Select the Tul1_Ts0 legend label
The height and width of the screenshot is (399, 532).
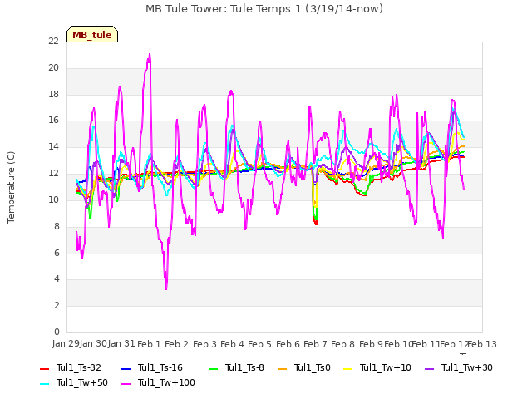[x=313, y=367]
